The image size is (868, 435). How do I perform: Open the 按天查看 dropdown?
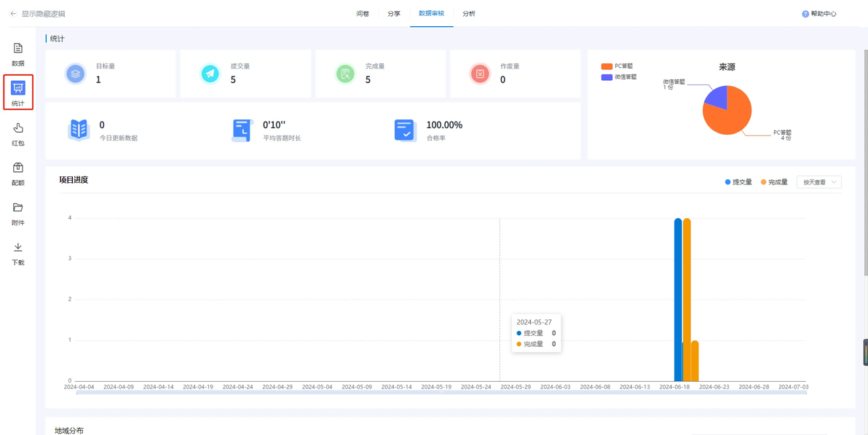pos(818,182)
